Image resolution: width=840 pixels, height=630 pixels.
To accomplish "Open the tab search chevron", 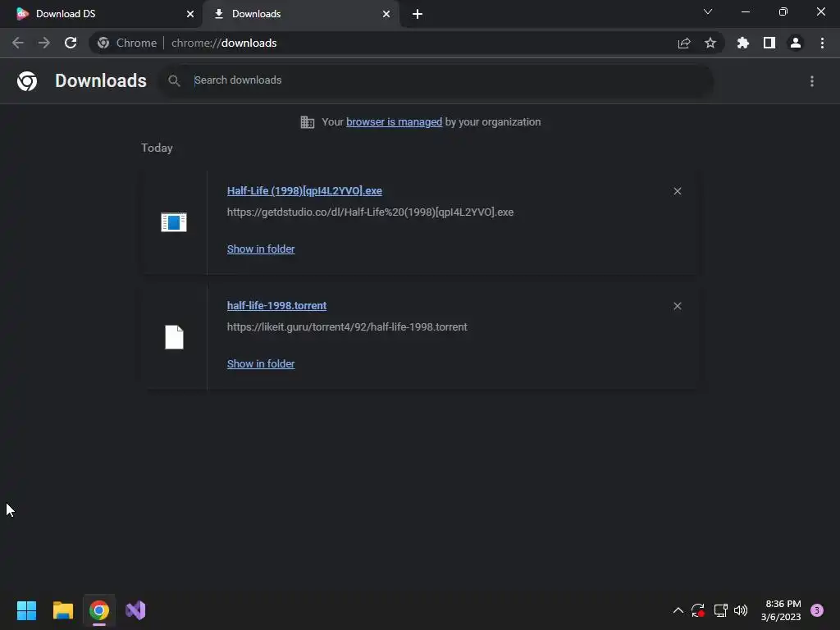I will click(x=708, y=11).
